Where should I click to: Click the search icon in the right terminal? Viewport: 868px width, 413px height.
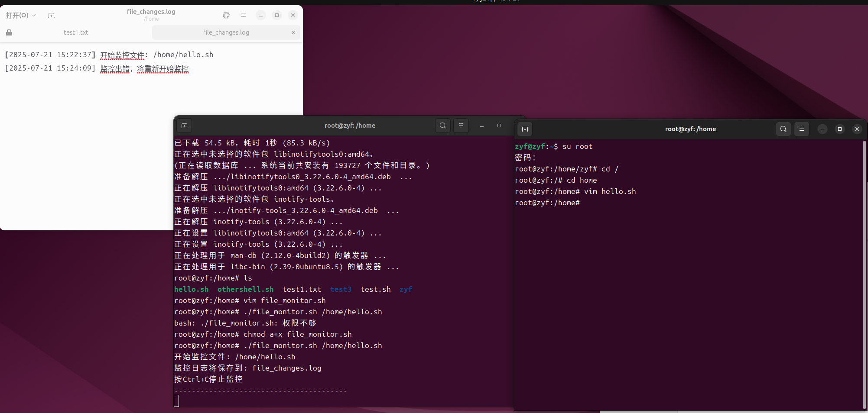click(x=783, y=129)
